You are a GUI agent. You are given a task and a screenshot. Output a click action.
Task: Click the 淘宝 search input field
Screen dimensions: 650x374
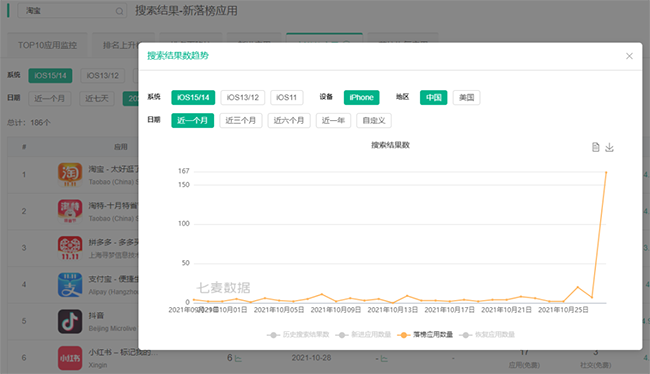[72, 11]
